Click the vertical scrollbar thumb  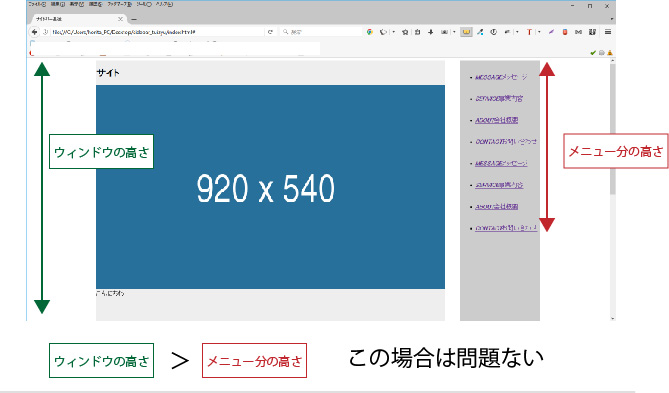pos(613,129)
